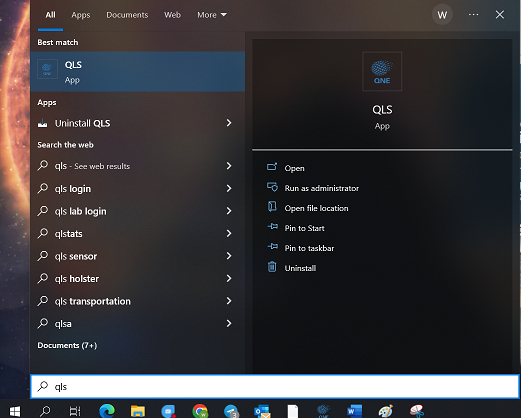Click the taskbar Search icon

coord(45,411)
